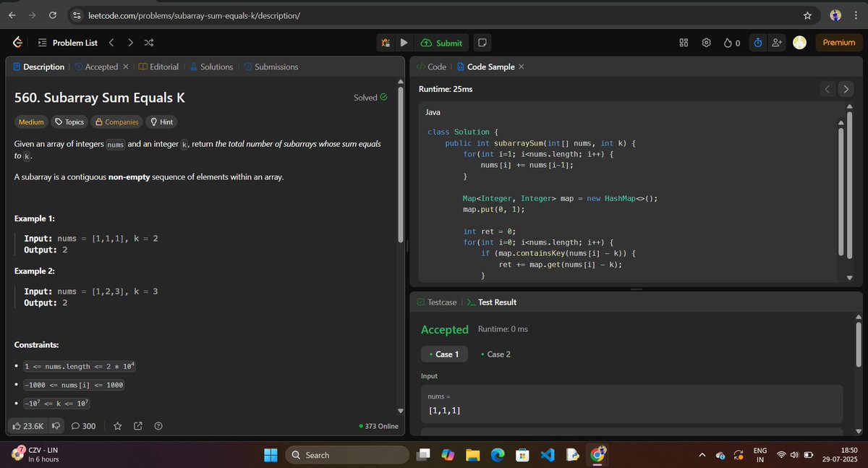
Task: Open Google Chrome from the taskbar
Action: [597, 455]
